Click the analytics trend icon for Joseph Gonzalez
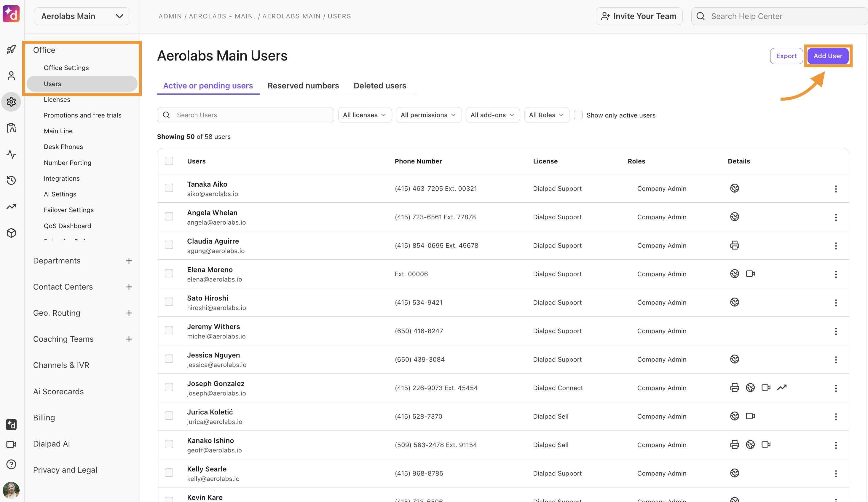This screenshot has width=868, height=502. 781,387
